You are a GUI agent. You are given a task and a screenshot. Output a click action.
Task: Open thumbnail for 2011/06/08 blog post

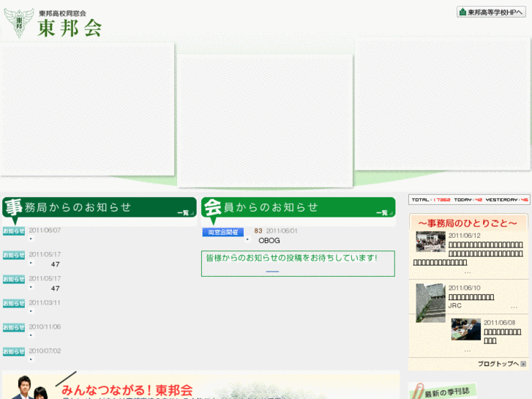click(x=466, y=329)
